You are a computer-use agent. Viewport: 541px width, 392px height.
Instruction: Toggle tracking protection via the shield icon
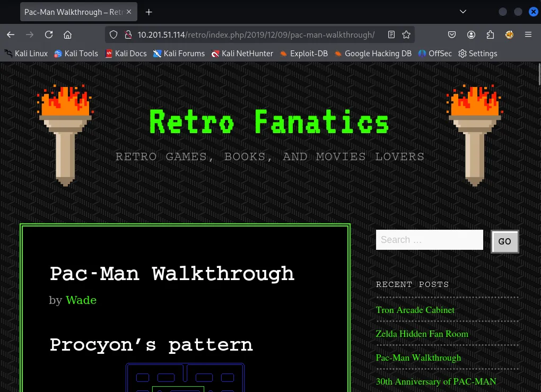coord(113,34)
